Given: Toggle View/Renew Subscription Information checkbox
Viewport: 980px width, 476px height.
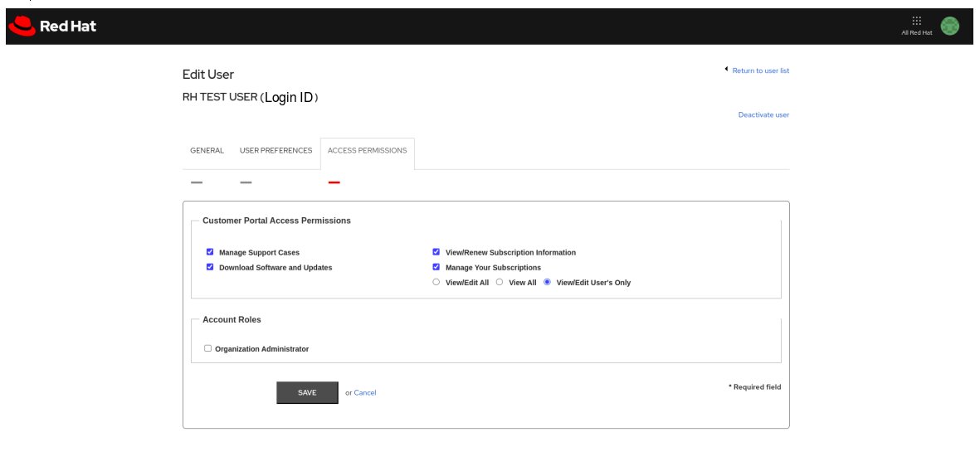Looking at the screenshot, I should pos(436,252).
